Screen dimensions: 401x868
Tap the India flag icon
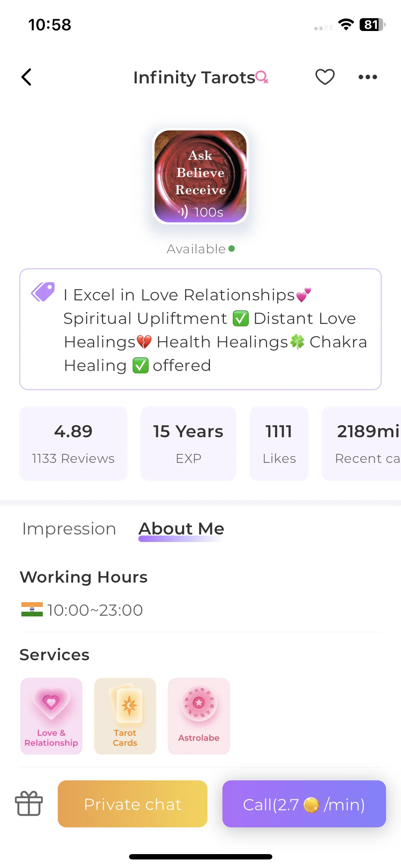coord(32,609)
